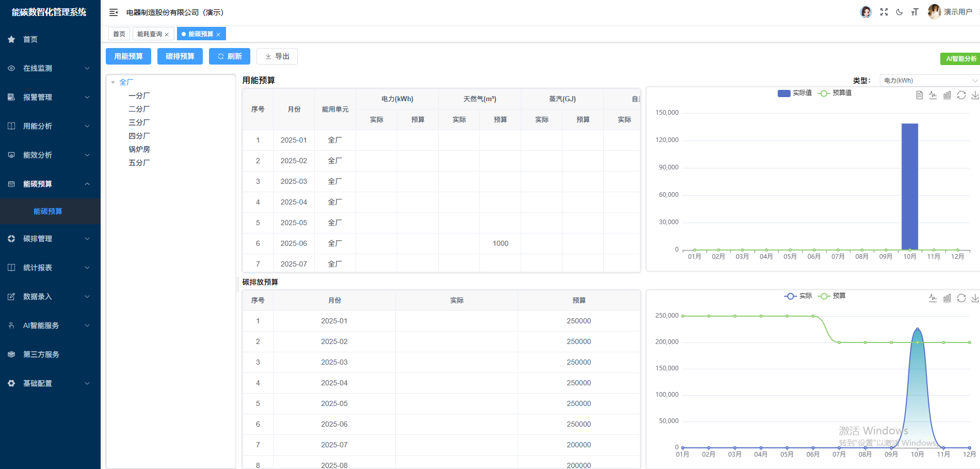Switch carbon emission chart to bar type
Image resolution: width=980 pixels, height=469 pixels.
pyautogui.click(x=947, y=298)
